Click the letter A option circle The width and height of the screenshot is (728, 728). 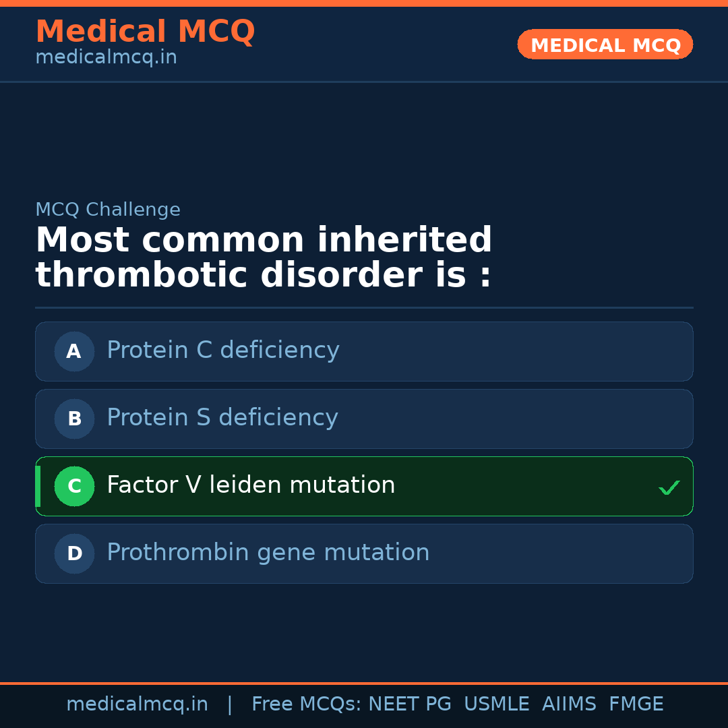[x=74, y=351]
